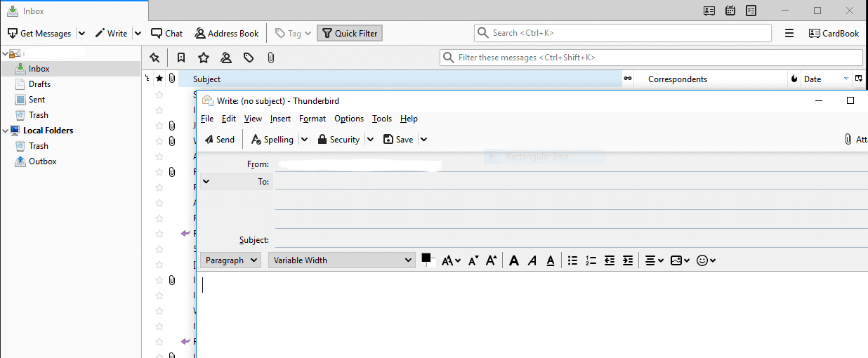868x358 pixels.
Task: Click the thread column header icon
Action: [147, 79]
